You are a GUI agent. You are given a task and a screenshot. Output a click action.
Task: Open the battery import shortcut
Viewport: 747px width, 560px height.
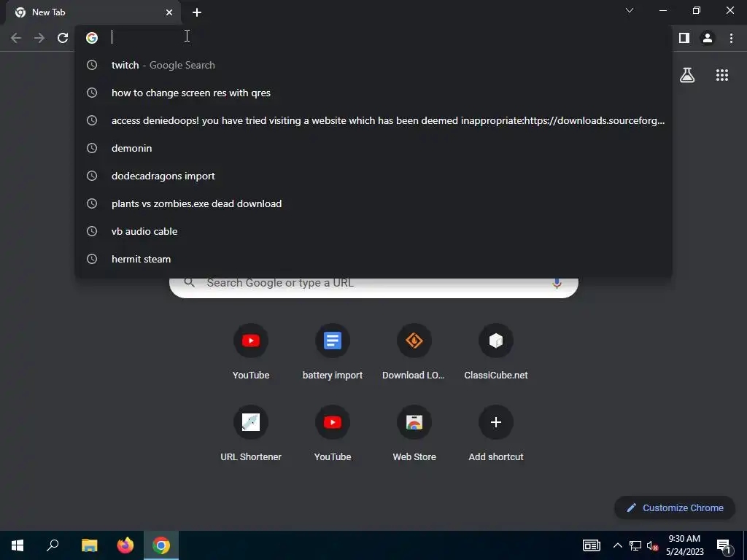(333, 351)
